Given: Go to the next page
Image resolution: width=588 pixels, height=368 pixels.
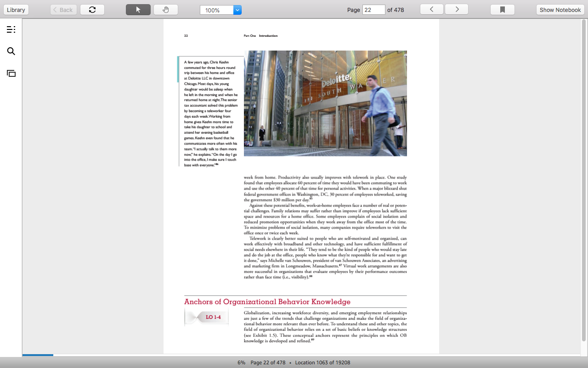Looking at the screenshot, I should pyautogui.click(x=457, y=10).
